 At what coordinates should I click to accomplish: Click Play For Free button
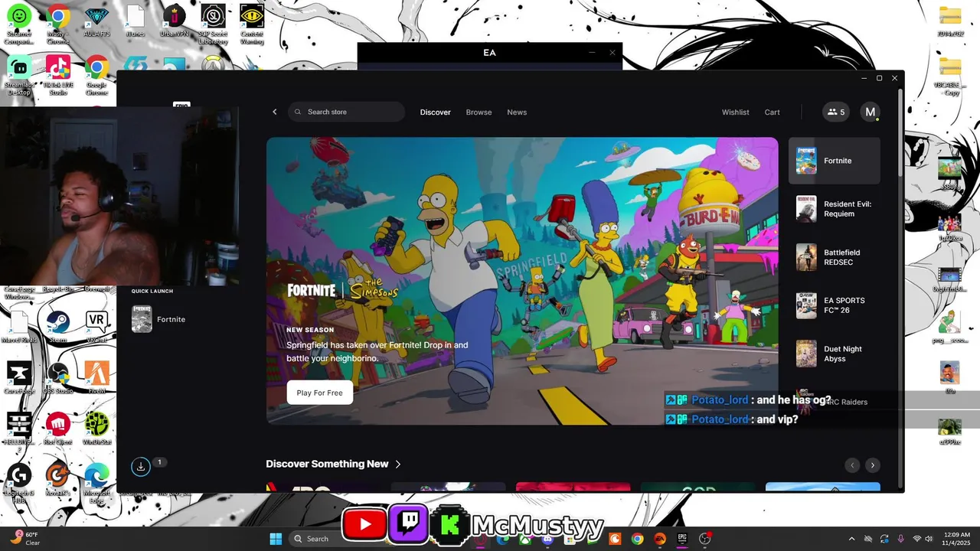point(319,393)
